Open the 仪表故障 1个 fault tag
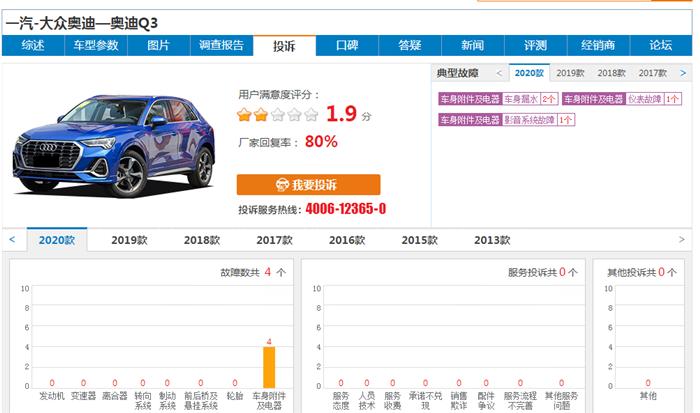The height and width of the screenshot is (413, 700). (621, 99)
